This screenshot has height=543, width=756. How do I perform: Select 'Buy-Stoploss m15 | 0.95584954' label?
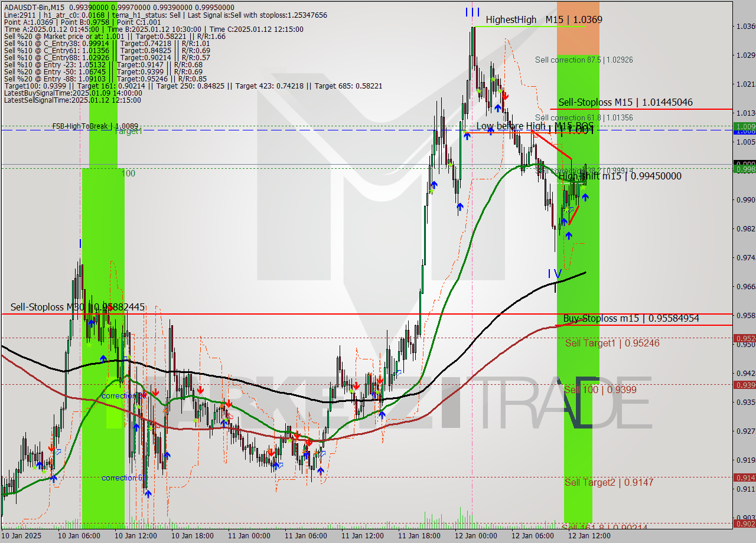(x=631, y=318)
